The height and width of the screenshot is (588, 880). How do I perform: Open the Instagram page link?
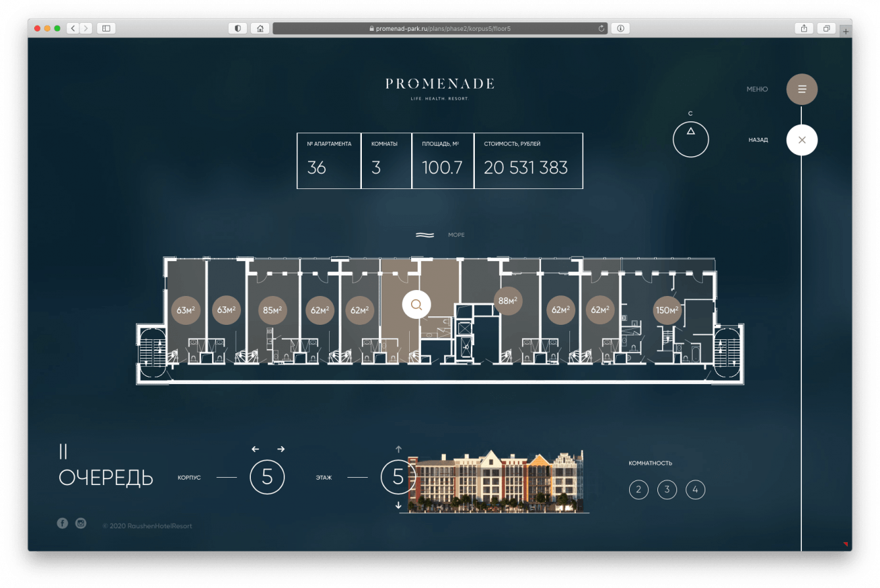point(81,523)
